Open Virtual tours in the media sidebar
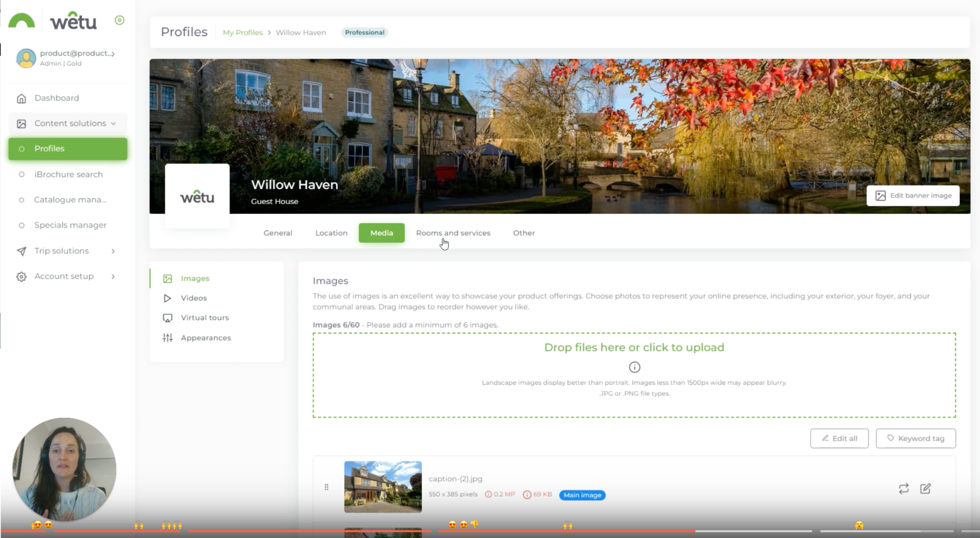Image resolution: width=980 pixels, height=538 pixels. tap(204, 318)
